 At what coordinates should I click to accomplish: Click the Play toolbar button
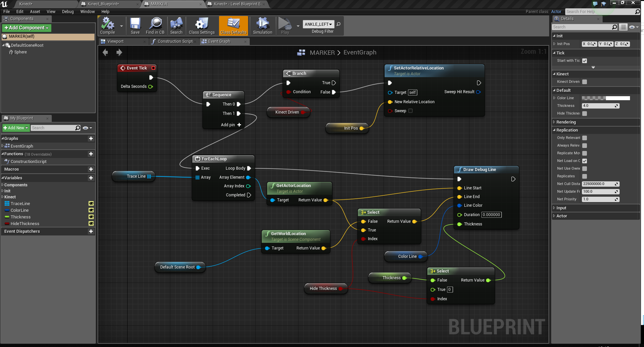pos(285,26)
